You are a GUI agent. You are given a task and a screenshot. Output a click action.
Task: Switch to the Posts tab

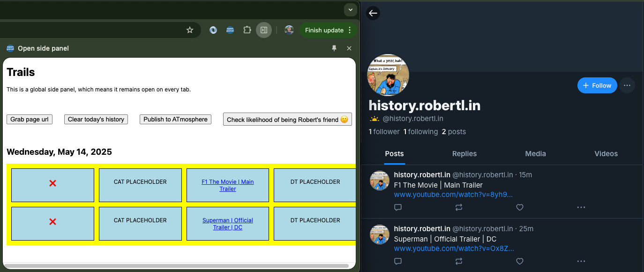(394, 154)
